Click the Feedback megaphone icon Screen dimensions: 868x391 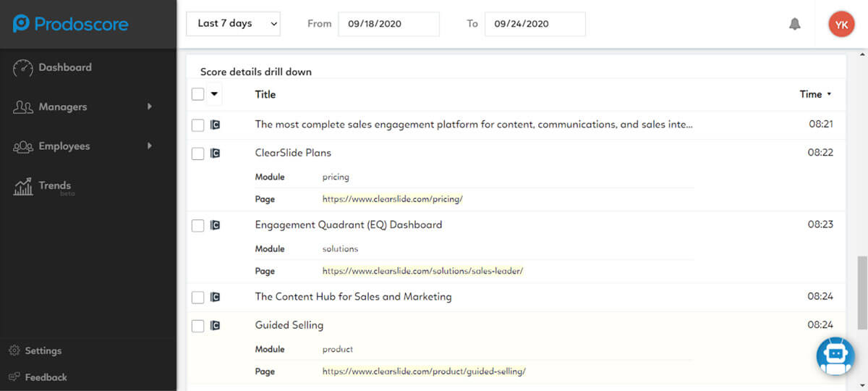coord(14,377)
